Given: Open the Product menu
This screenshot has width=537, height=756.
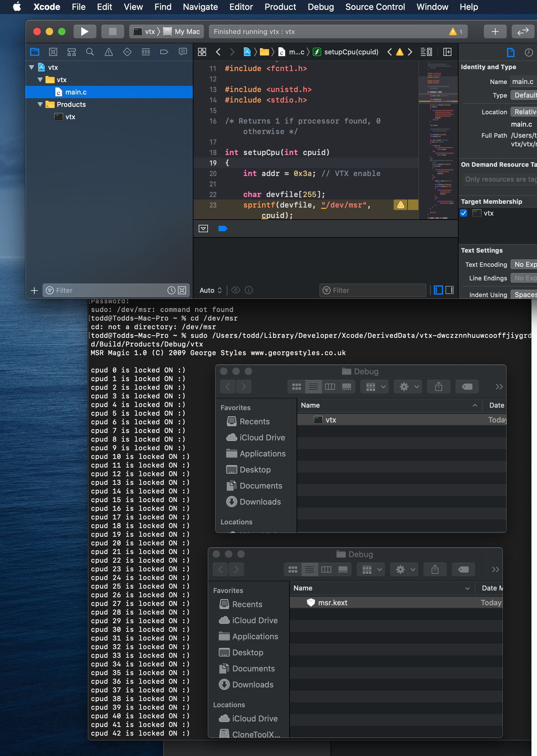Looking at the screenshot, I should pos(280,6).
